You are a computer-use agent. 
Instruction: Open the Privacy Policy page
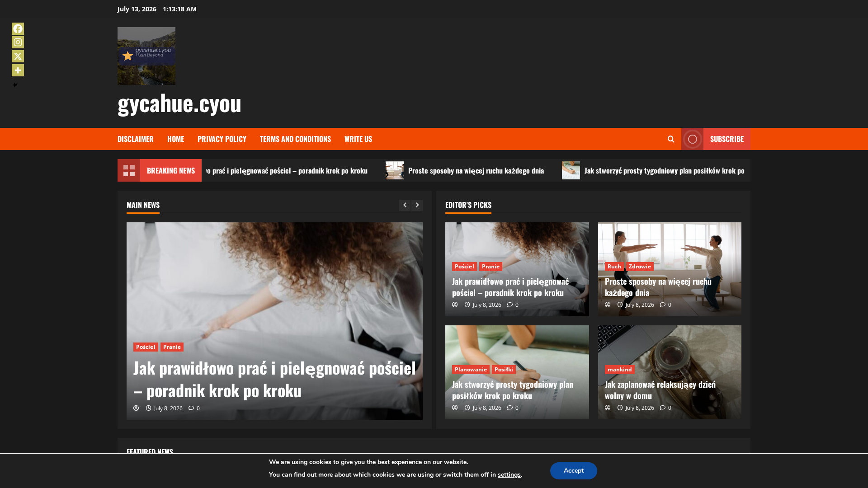(x=222, y=139)
